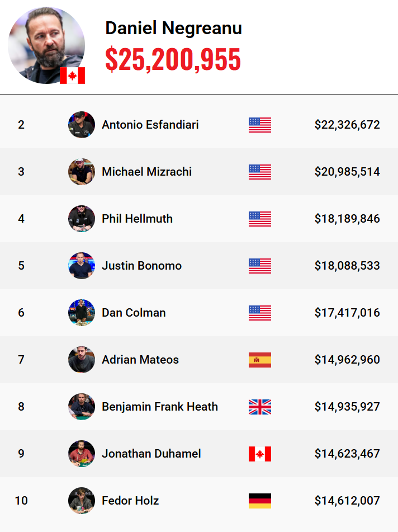Click the UK flag for Benjamin Frank Heath

pos(260,407)
